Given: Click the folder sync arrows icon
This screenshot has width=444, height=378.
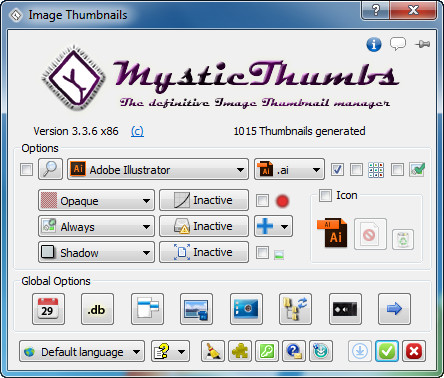Looking at the screenshot, I should [x=295, y=309].
